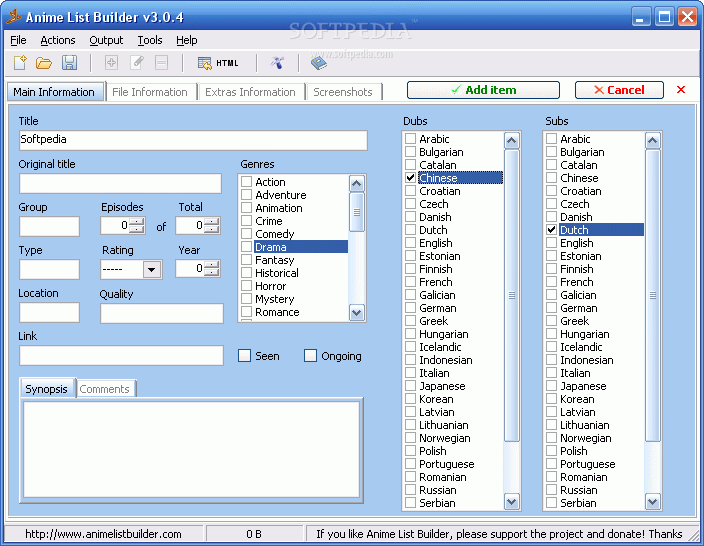Uncheck Chinese in the Dubs list
This screenshot has height=546, width=704.
410,178
